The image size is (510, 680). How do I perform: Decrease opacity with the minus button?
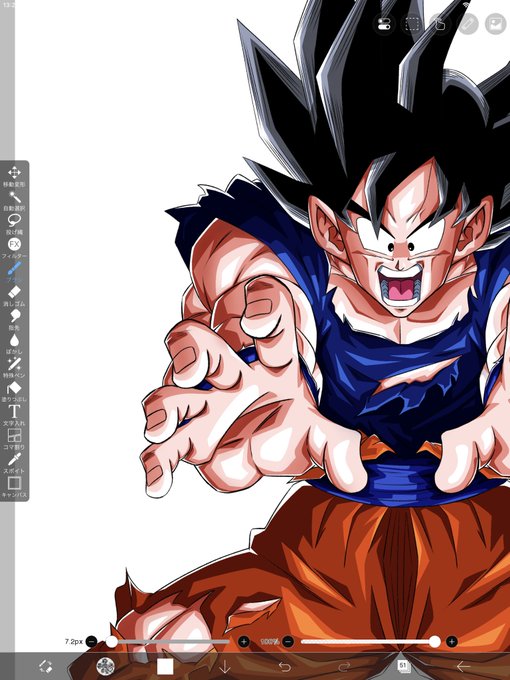click(288, 641)
